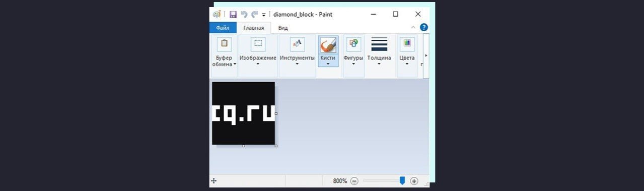Click the zoom out minus button
The width and height of the screenshot is (644, 191).
pos(354,180)
